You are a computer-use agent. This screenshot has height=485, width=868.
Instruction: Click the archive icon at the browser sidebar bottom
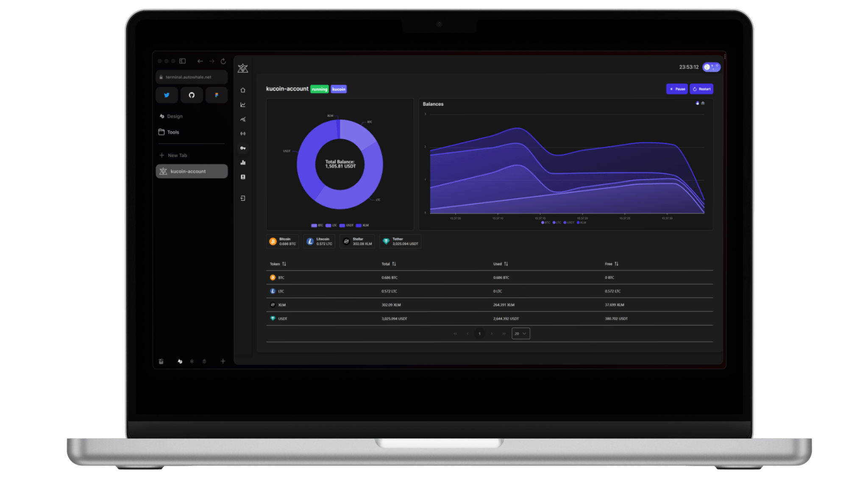[161, 361]
